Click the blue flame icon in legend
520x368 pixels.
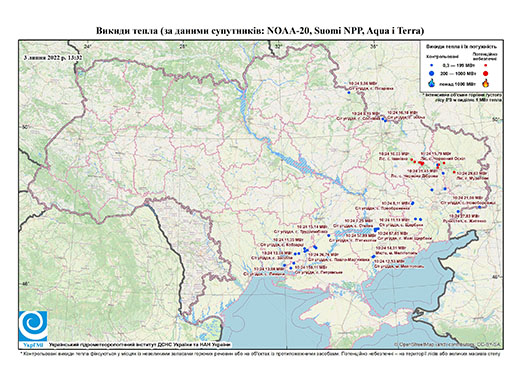432,83
